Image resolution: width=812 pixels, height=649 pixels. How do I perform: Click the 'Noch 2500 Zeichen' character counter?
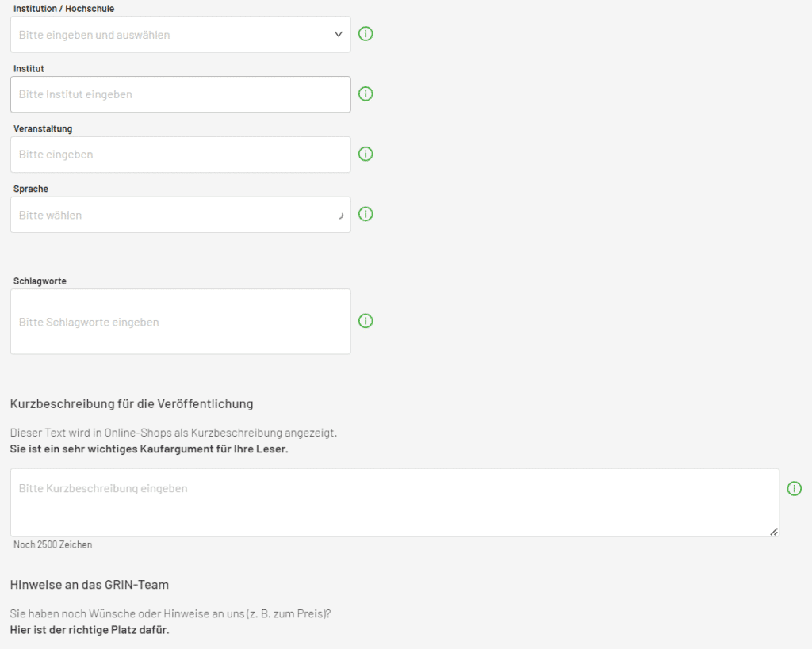[52, 545]
